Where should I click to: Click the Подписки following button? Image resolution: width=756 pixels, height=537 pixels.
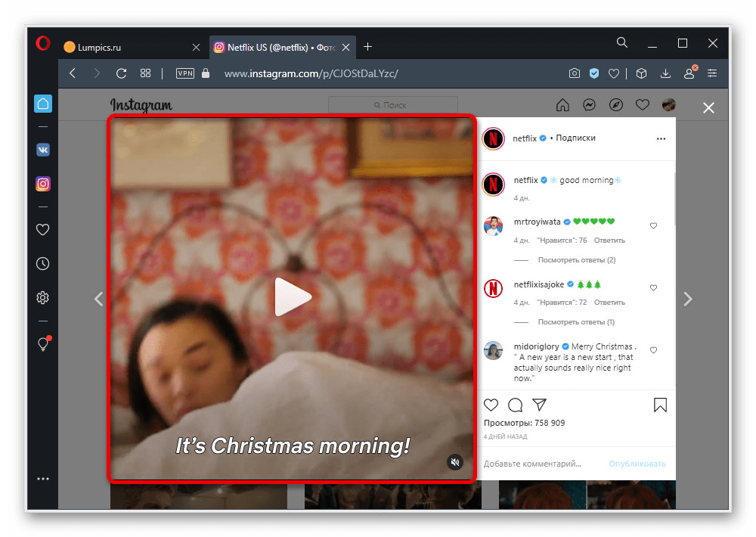coord(575,138)
